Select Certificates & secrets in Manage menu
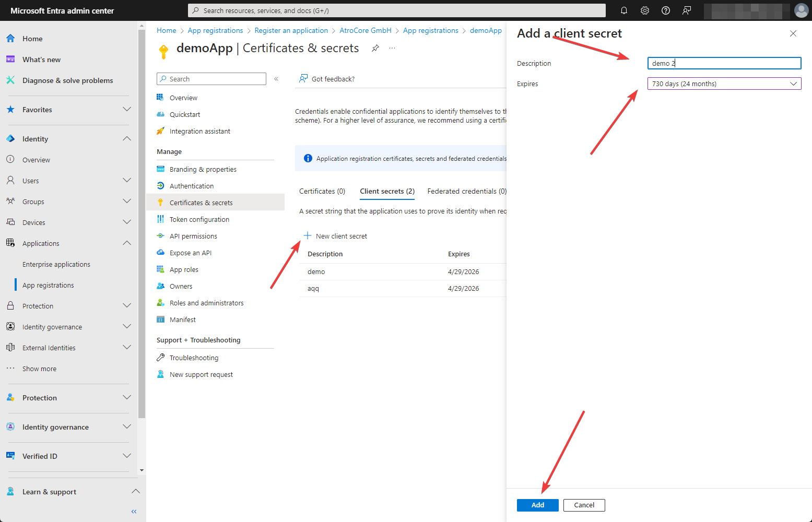812x522 pixels. click(x=201, y=202)
